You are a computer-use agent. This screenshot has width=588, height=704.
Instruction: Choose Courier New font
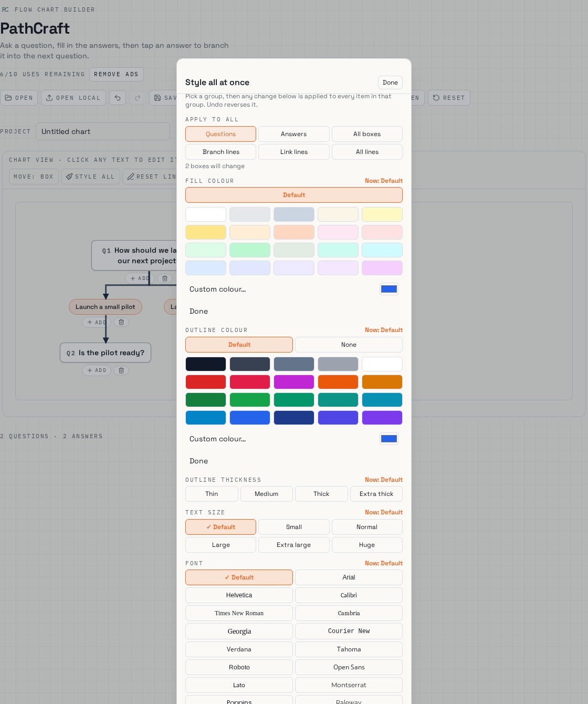(349, 631)
